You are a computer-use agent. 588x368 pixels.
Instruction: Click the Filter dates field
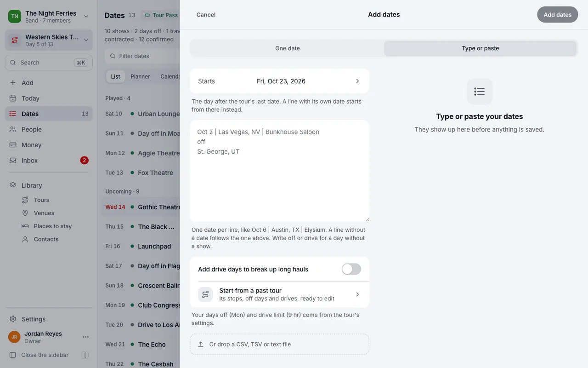click(142, 56)
